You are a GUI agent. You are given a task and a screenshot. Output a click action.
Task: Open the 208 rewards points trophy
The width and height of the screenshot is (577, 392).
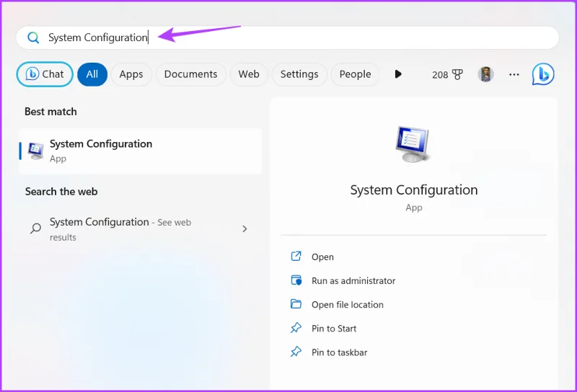click(x=447, y=75)
